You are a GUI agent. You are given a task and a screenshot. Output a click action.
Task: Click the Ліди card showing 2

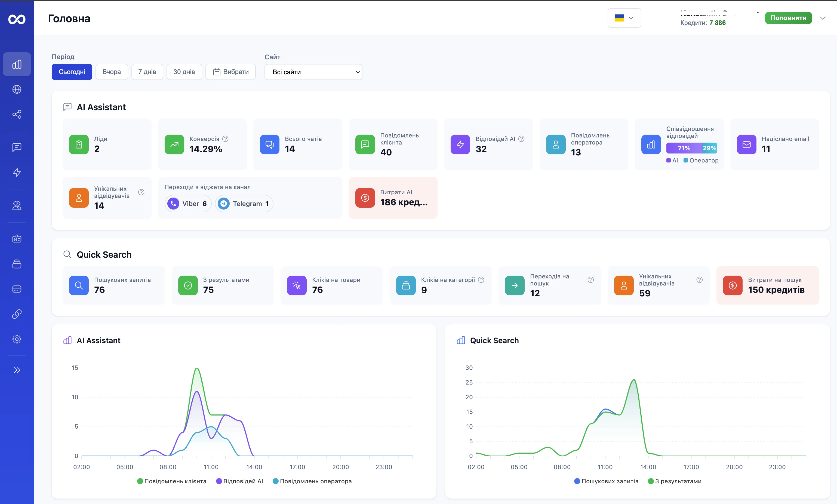tap(107, 144)
